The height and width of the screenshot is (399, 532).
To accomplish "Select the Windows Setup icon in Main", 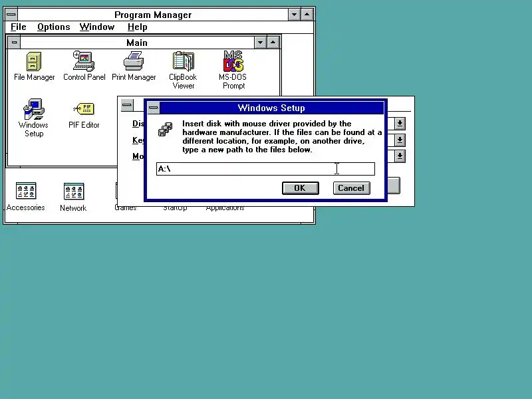I will 34,109.
